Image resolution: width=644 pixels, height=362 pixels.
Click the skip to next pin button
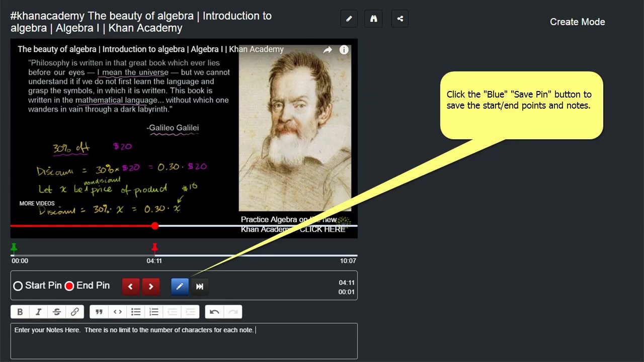(x=200, y=286)
